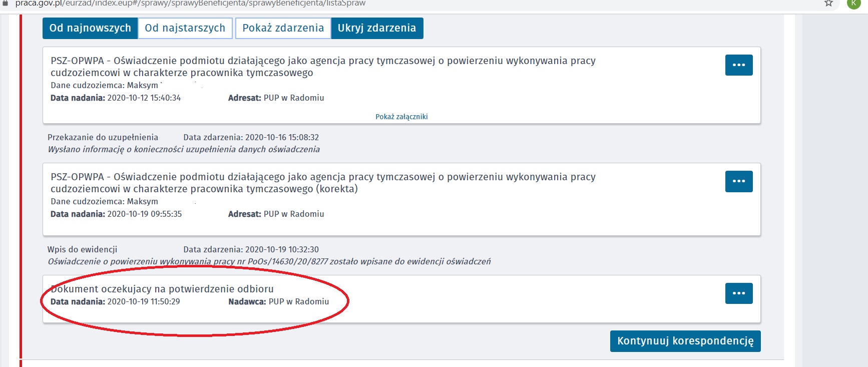Click the PoOs/14630/20/8277 registration note
Screen dimensions: 868x367
[269, 261]
